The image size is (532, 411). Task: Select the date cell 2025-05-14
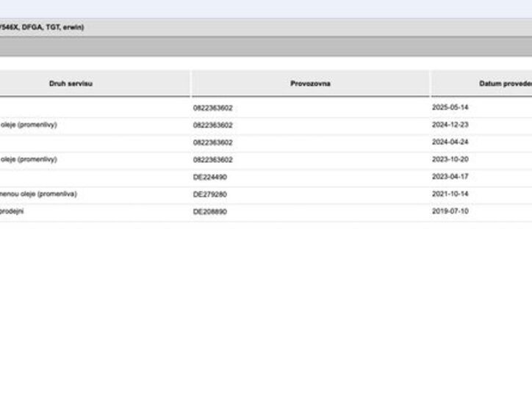(450, 108)
